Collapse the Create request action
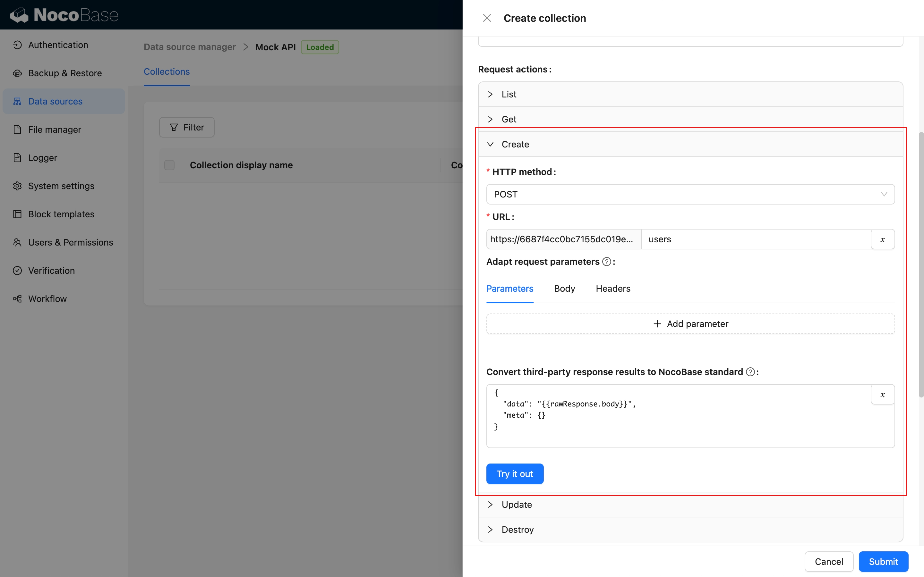Image resolution: width=924 pixels, height=577 pixels. (515, 144)
